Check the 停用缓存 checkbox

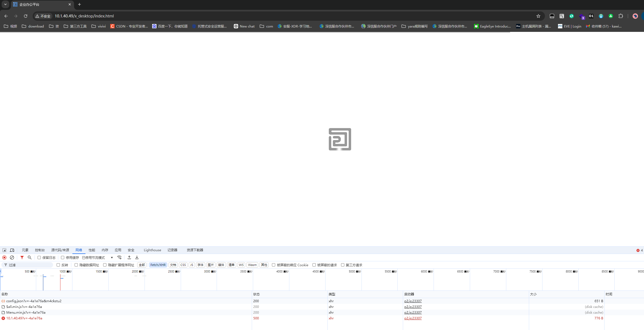(x=63, y=258)
